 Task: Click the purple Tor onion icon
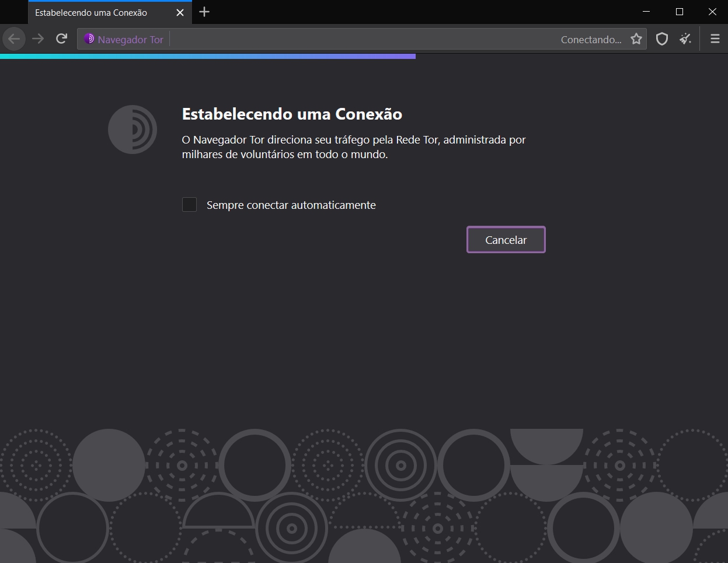89,39
